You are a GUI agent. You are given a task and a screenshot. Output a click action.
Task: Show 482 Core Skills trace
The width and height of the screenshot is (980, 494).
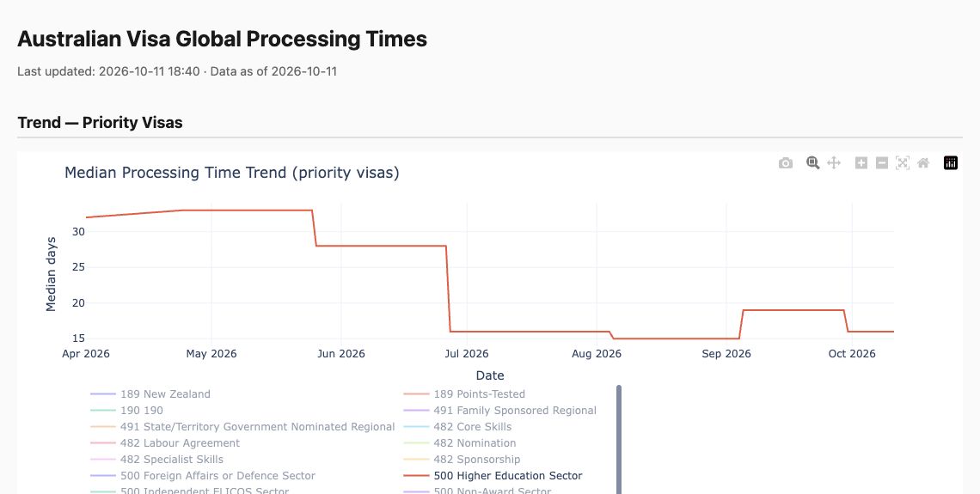coord(457,427)
